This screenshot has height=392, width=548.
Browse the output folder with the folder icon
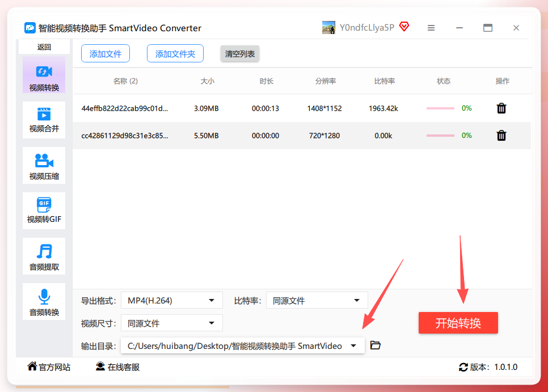(376, 345)
